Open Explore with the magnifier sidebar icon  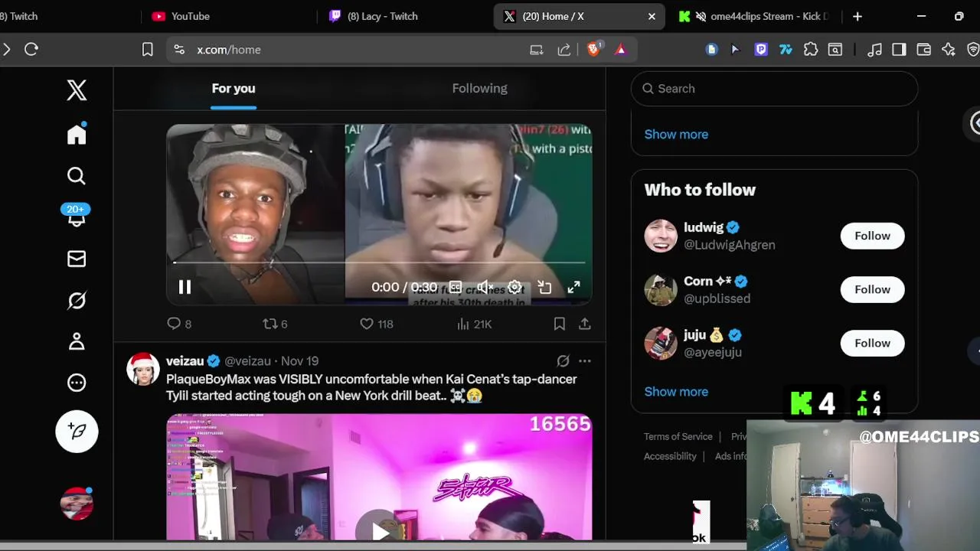(77, 176)
